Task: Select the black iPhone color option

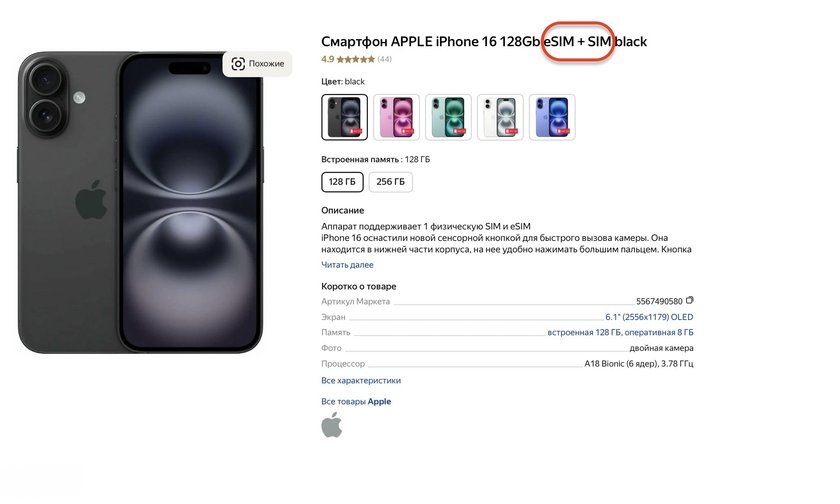Action: [x=344, y=117]
